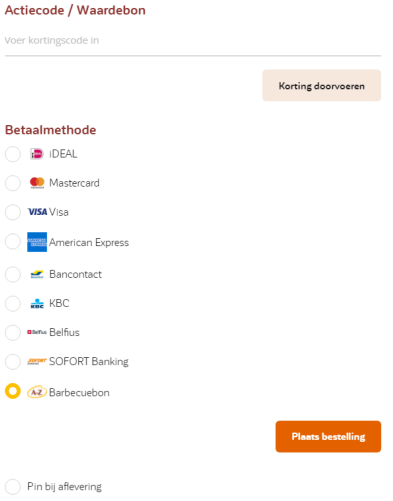Focus the Voer kortingscode in field

pyautogui.click(x=193, y=41)
